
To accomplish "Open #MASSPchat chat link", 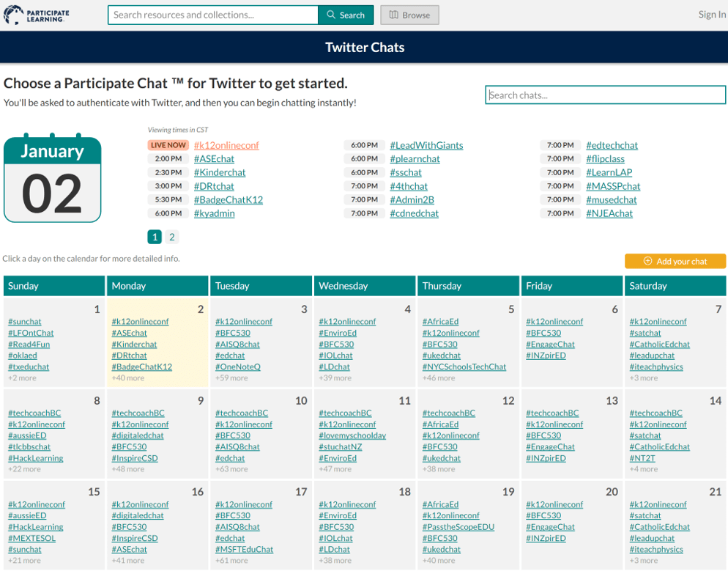I will pos(613,186).
